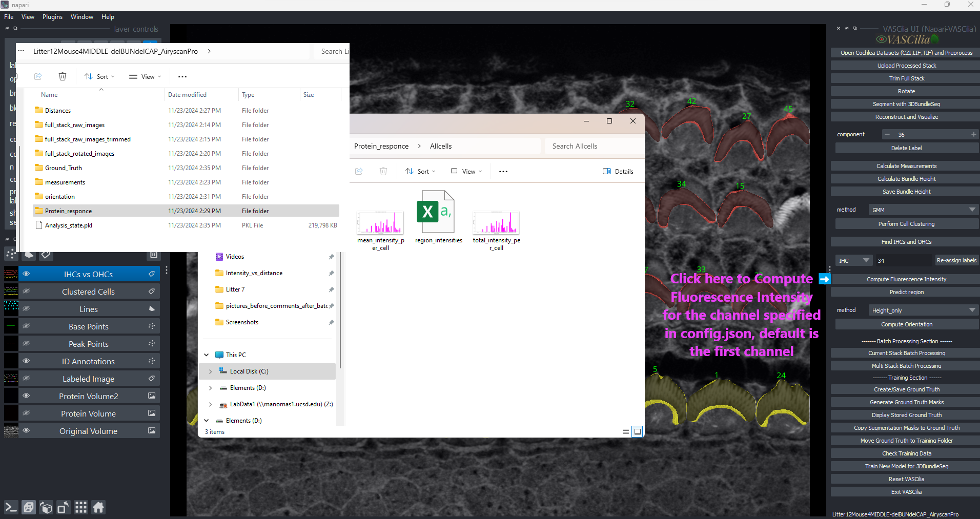Click Find IHCs and OHCs button
This screenshot has height=519, width=980.
906,242
